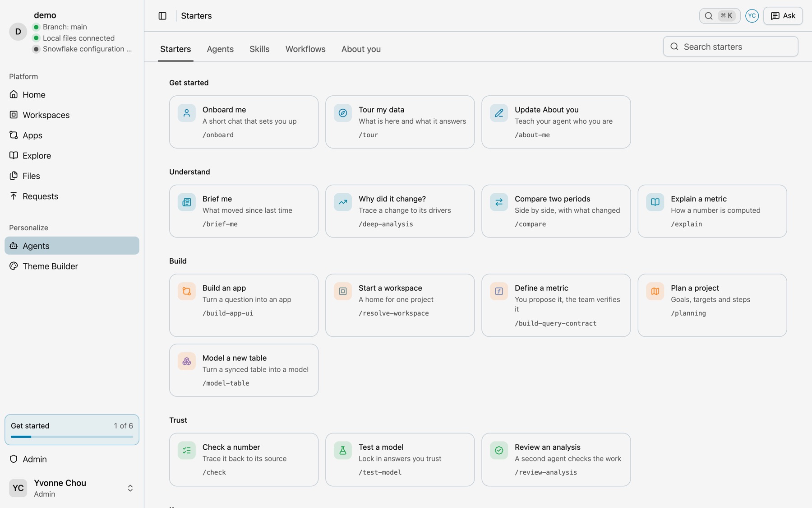Click the Search starters field
Image resolution: width=812 pixels, height=508 pixels.
[730, 47]
